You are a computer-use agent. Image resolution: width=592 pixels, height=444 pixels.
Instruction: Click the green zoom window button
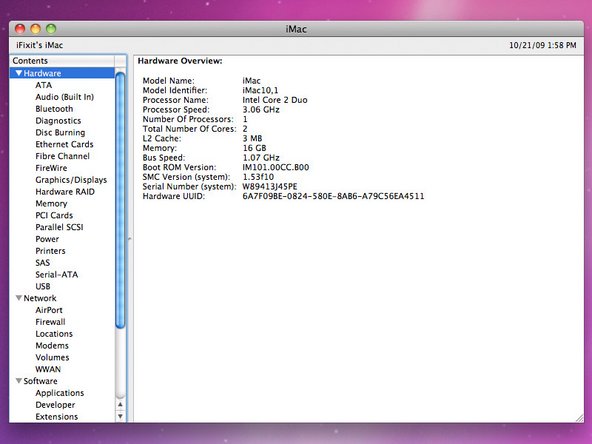[51, 29]
